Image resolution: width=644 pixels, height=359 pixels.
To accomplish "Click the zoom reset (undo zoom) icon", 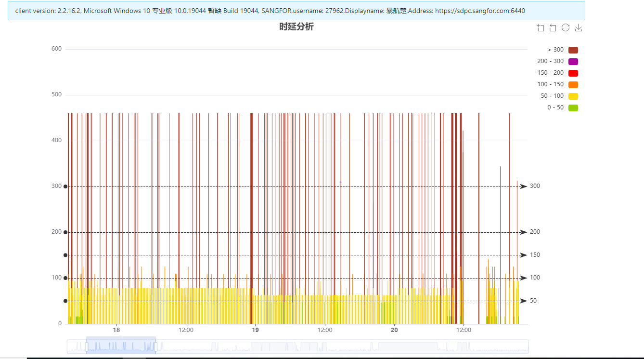I will [553, 28].
